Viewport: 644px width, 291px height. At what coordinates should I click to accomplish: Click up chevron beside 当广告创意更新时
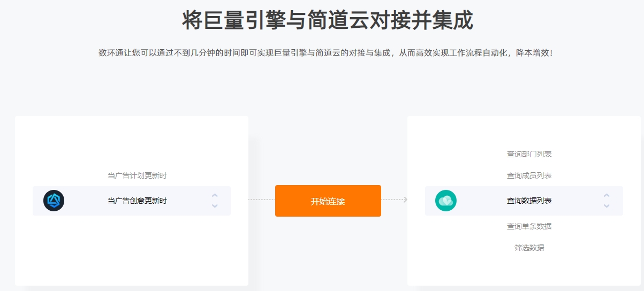pyautogui.click(x=215, y=196)
